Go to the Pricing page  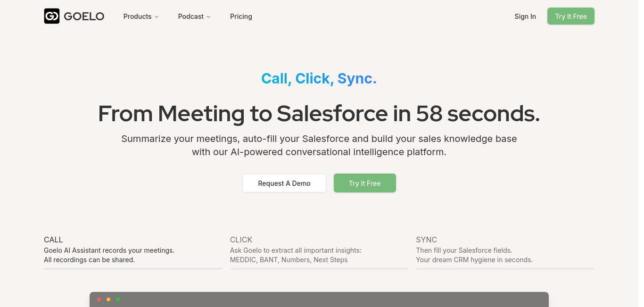click(x=241, y=17)
